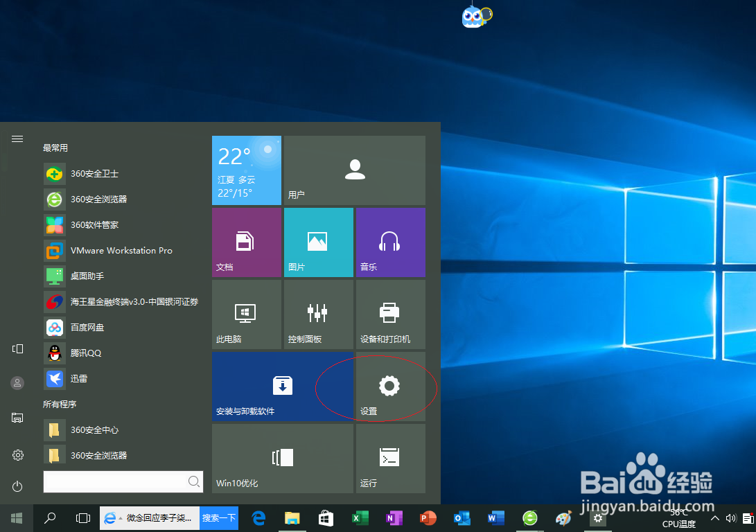Screen dimensions: 756x532
Task: Launch Outlook from taskbar
Action: click(x=462, y=518)
